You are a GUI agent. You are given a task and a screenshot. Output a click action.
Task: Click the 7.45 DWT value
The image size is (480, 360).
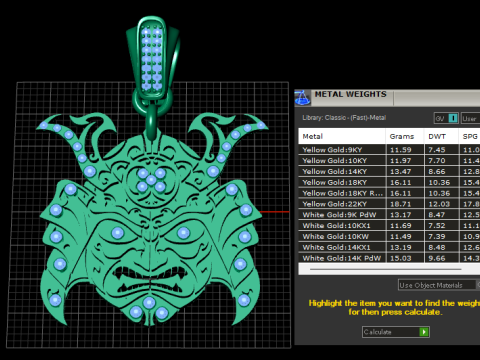point(437,150)
